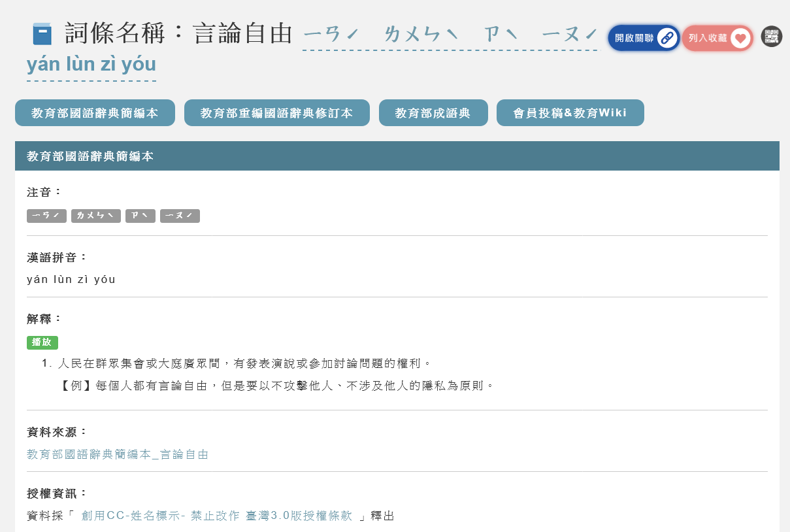Click the chain link icon inside the 開啟關聯 button
Image resolution: width=790 pixels, height=532 pixels.
tap(667, 37)
